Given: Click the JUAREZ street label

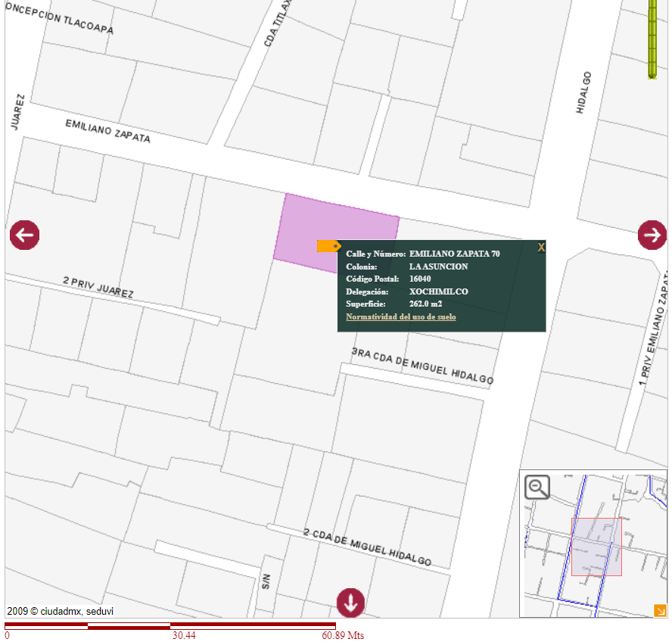Looking at the screenshot, I should pos(18,112).
